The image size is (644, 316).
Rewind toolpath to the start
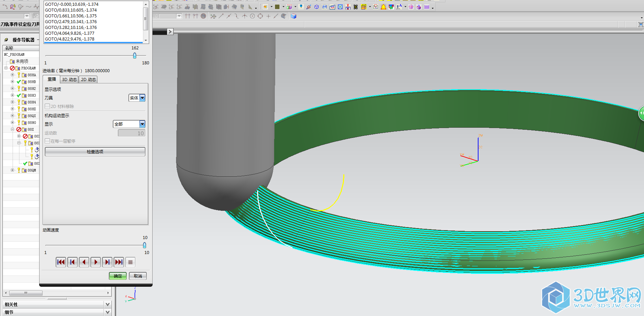[61, 262]
